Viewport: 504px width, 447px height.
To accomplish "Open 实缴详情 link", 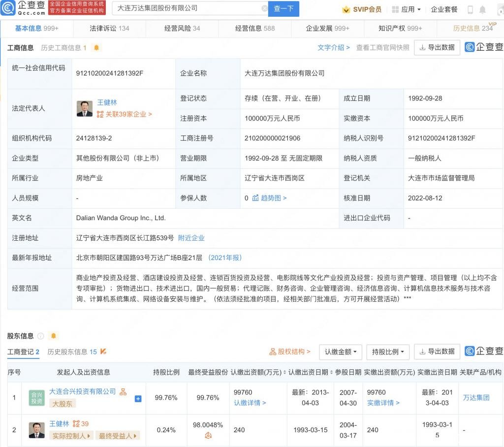I will click(383, 403).
